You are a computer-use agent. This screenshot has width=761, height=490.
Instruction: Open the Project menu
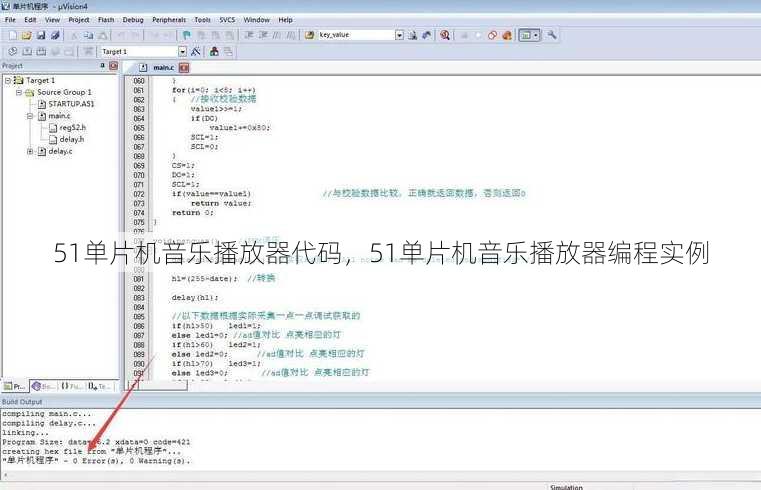(79, 20)
